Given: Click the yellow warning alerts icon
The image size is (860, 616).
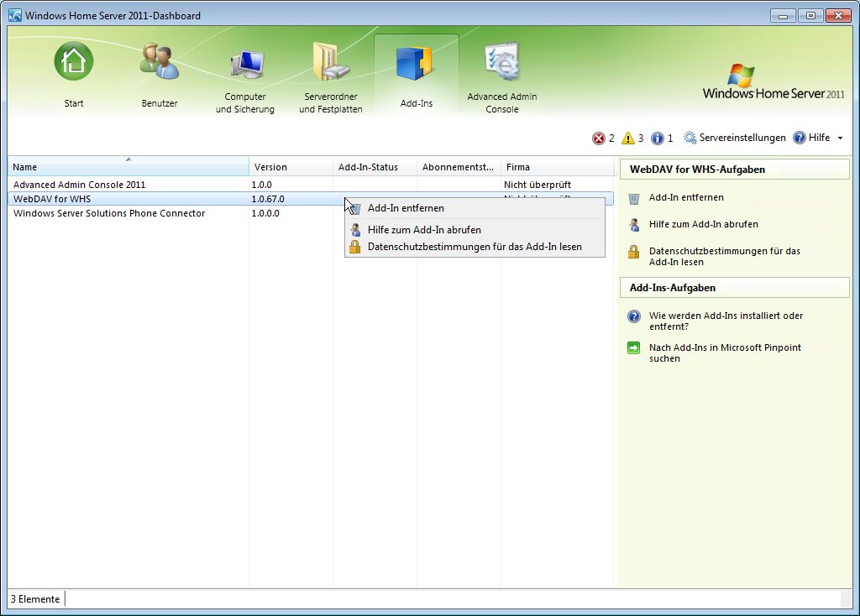Looking at the screenshot, I should [x=628, y=138].
